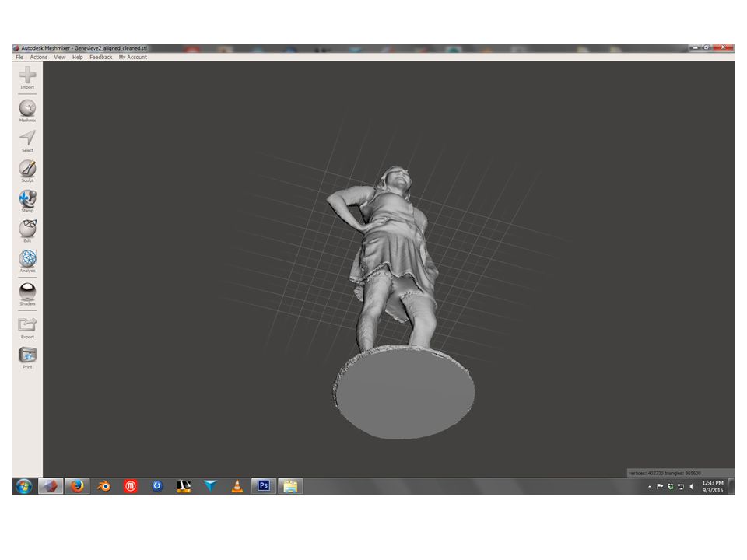
Task: Maximize the Meshmixer window
Action: (x=707, y=47)
